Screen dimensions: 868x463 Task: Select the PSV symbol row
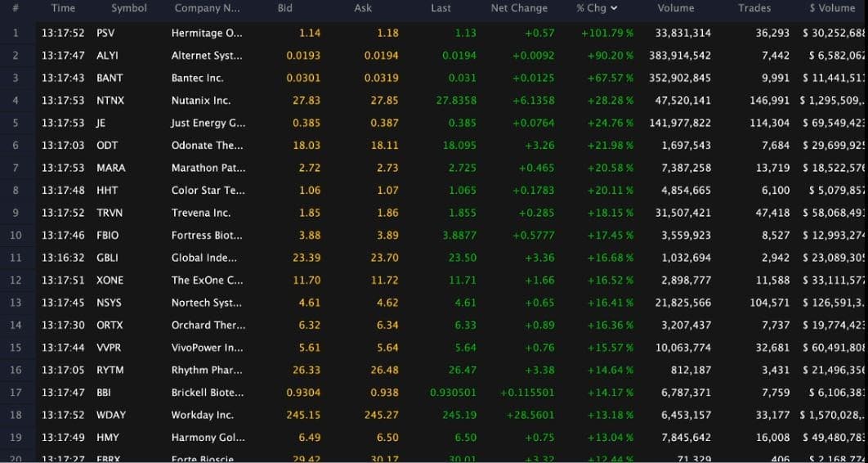tap(434, 34)
